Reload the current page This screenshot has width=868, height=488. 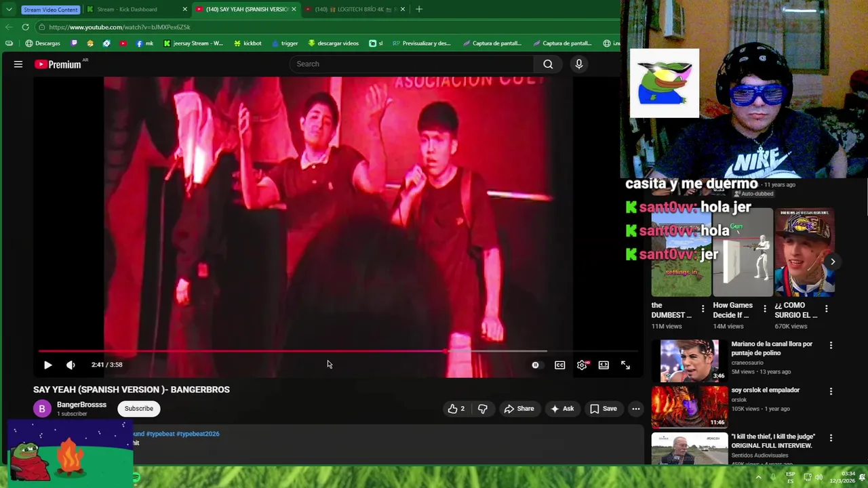click(x=25, y=27)
